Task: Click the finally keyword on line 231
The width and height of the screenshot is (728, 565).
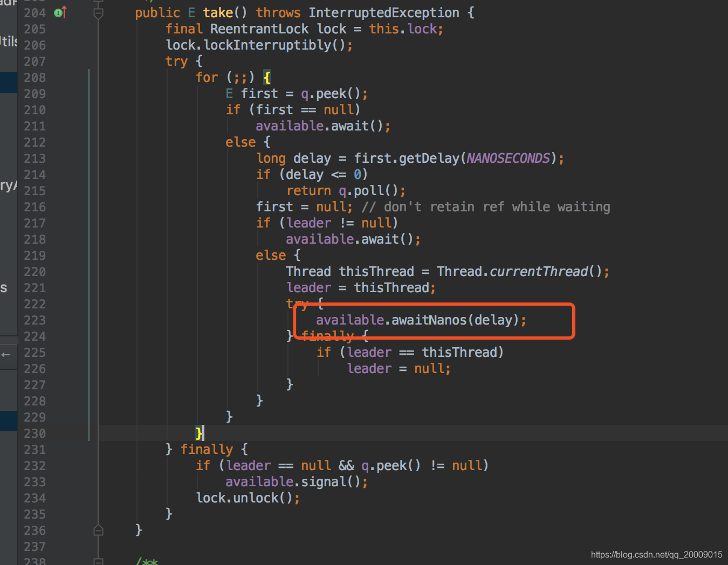Action: point(207,449)
